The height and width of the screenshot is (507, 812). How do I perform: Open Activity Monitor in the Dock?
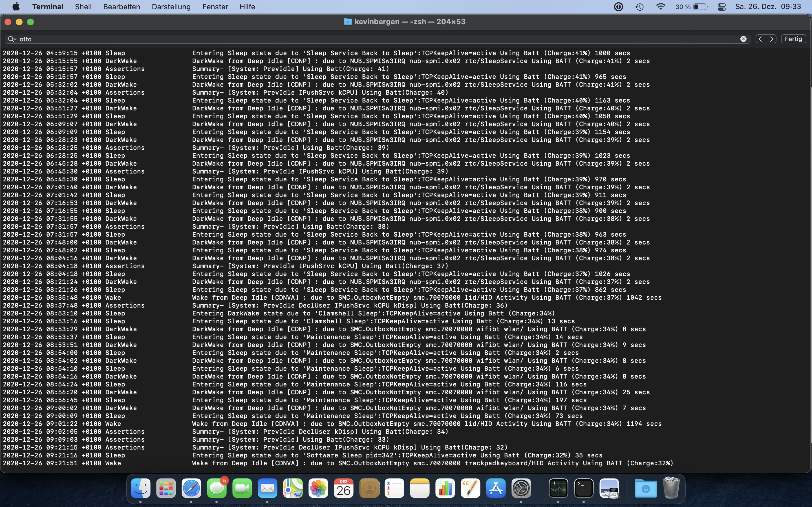click(558, 488)
